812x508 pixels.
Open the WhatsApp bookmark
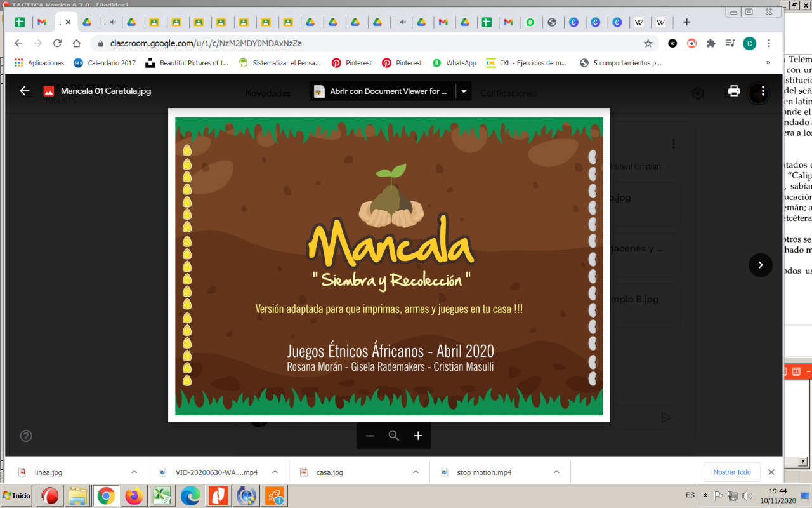454,63
